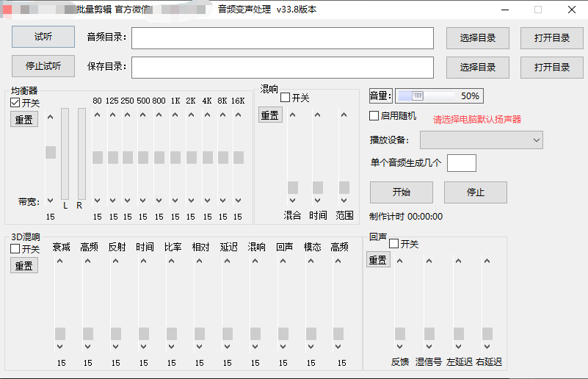Screen dimensions: 588x379
Task: Click up arrow above 3D 衰减 slider
Action: click(60, 262)
